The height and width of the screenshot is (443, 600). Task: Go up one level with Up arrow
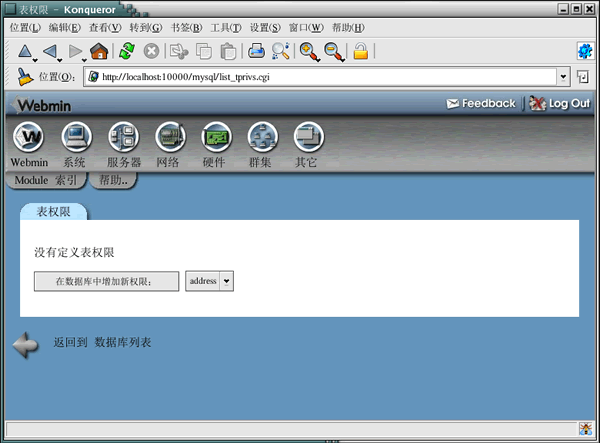click(25, 51)
